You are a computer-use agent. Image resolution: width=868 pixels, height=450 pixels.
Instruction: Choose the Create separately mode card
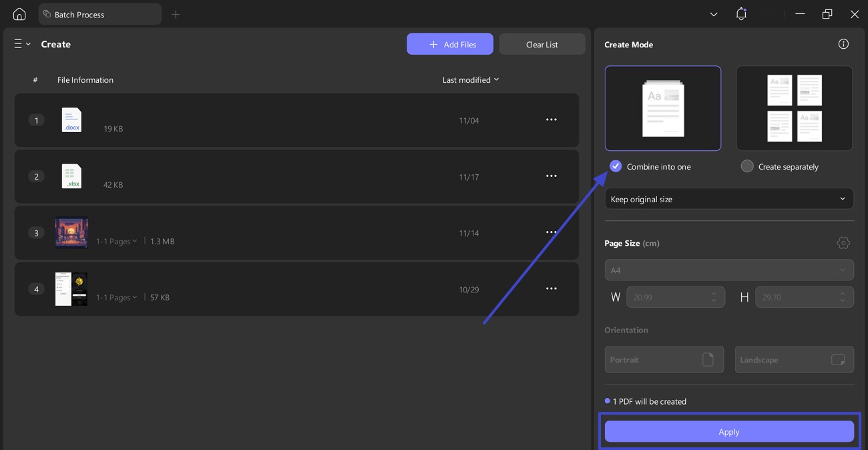(x=795, y=108)
